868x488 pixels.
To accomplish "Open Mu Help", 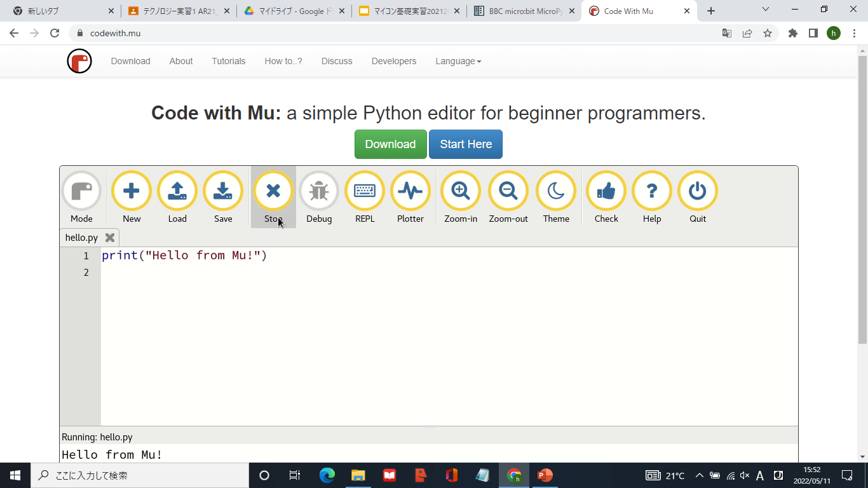I will [x=652, y=198].
